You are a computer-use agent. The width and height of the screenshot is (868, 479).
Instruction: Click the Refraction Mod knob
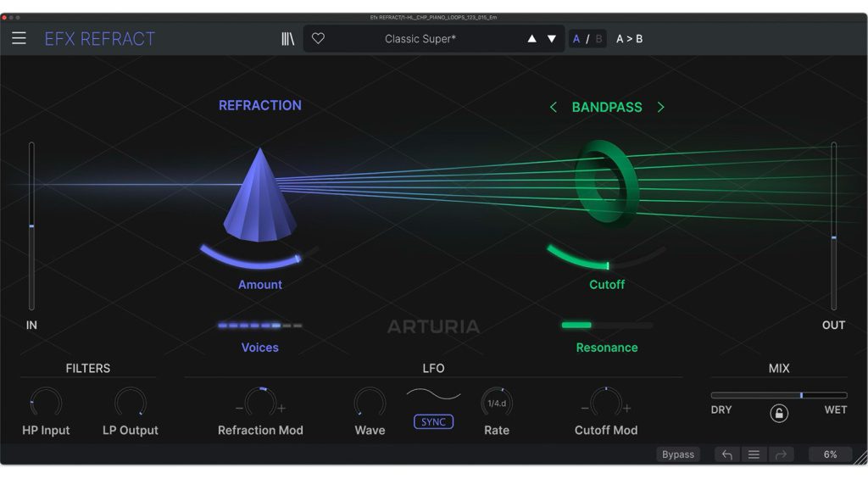coord(260,403)
